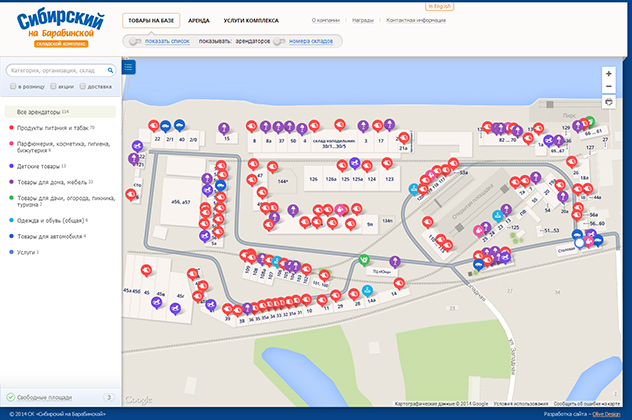The image size is (632, 420).
Task: Click the red marker above warehouse 17
Action: pos(377,126)
